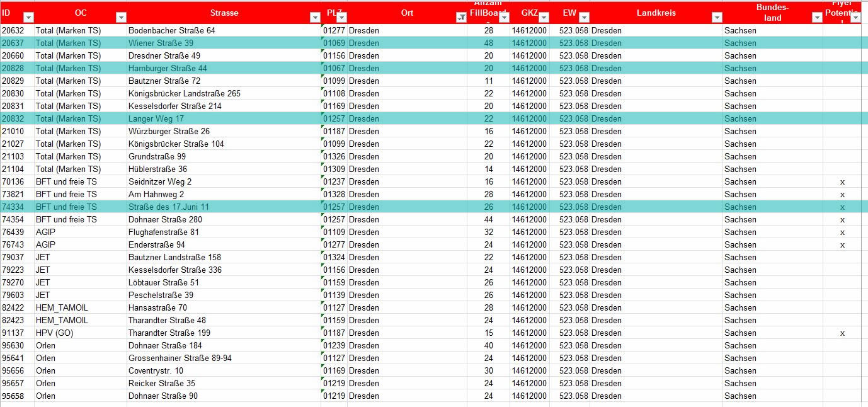Click Flyer Potential x in row 91137
The height and width of the screenshot is (407, 868).
842,333
